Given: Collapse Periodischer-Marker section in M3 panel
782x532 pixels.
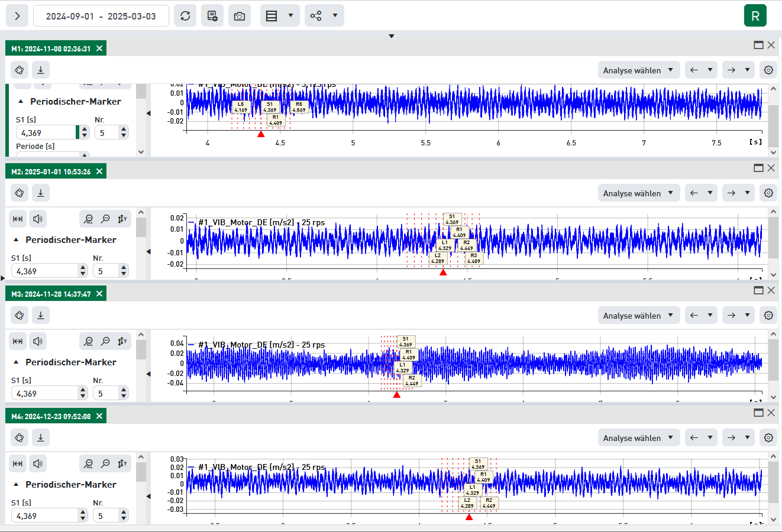Looking at the screenshot, I should click(x=16, y=362).
